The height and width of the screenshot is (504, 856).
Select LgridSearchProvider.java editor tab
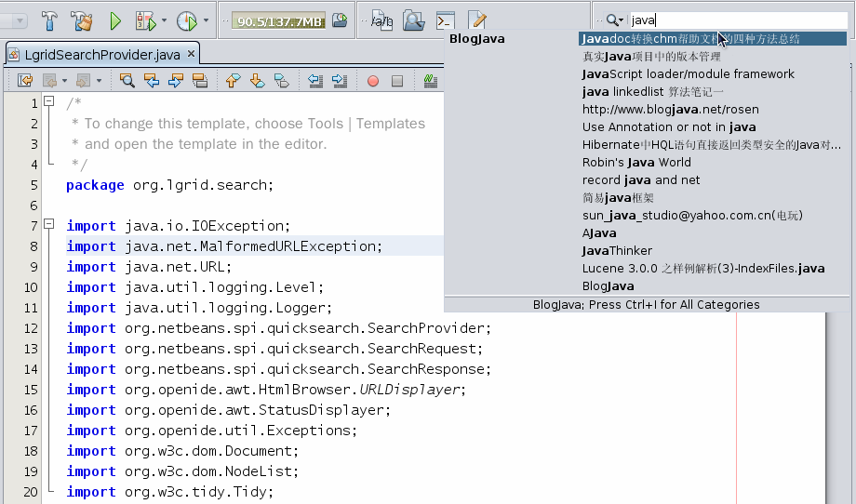click(x=102, y=55)
